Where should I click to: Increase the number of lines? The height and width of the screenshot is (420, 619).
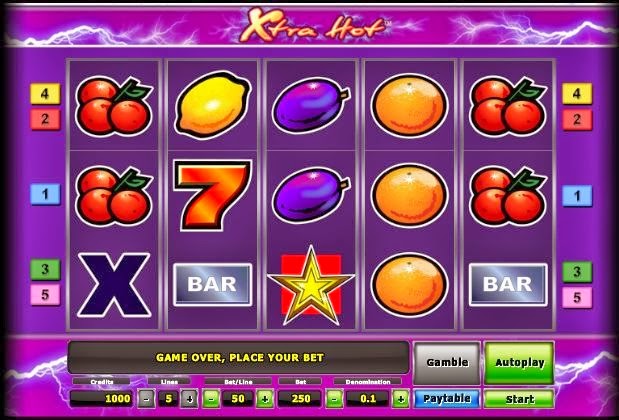pos(189,399)
